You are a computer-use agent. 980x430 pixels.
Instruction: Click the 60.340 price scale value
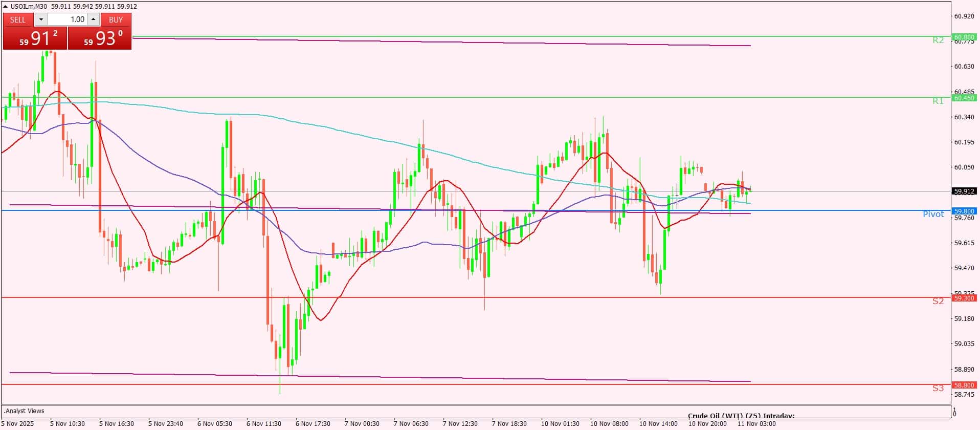(x=964, y=117)
